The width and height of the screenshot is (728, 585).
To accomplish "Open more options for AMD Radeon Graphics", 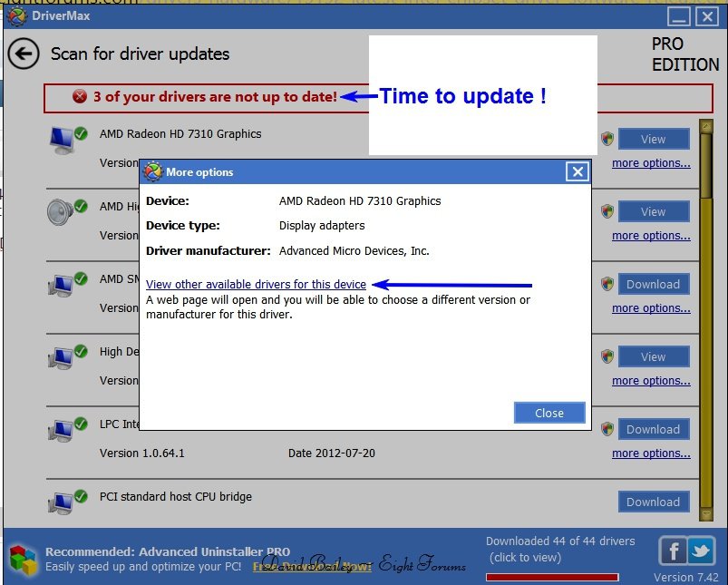I will (650, 163).
